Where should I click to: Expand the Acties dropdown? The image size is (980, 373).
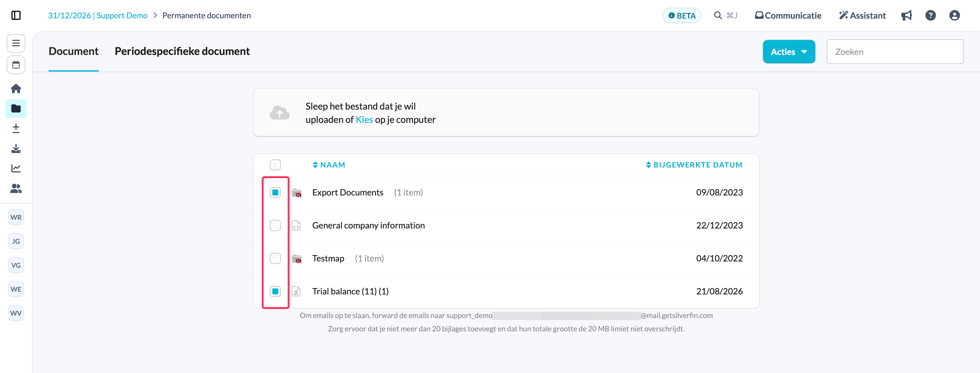pos(789,52)
